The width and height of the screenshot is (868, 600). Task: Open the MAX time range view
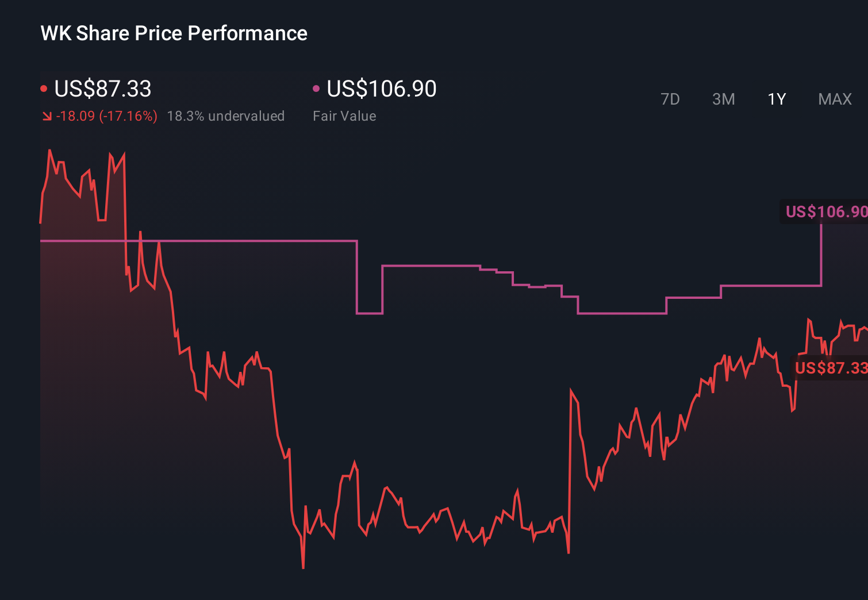coord(834,99)
